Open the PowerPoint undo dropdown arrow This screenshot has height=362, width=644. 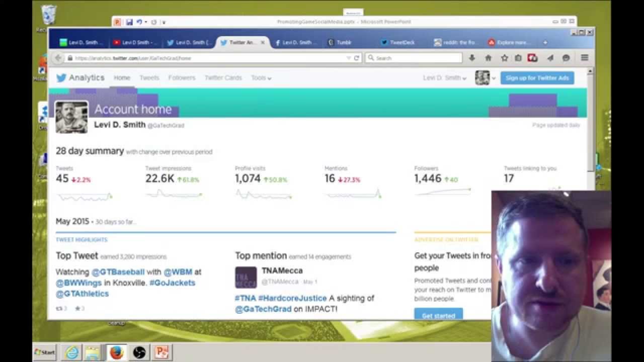tap(146, 22)
